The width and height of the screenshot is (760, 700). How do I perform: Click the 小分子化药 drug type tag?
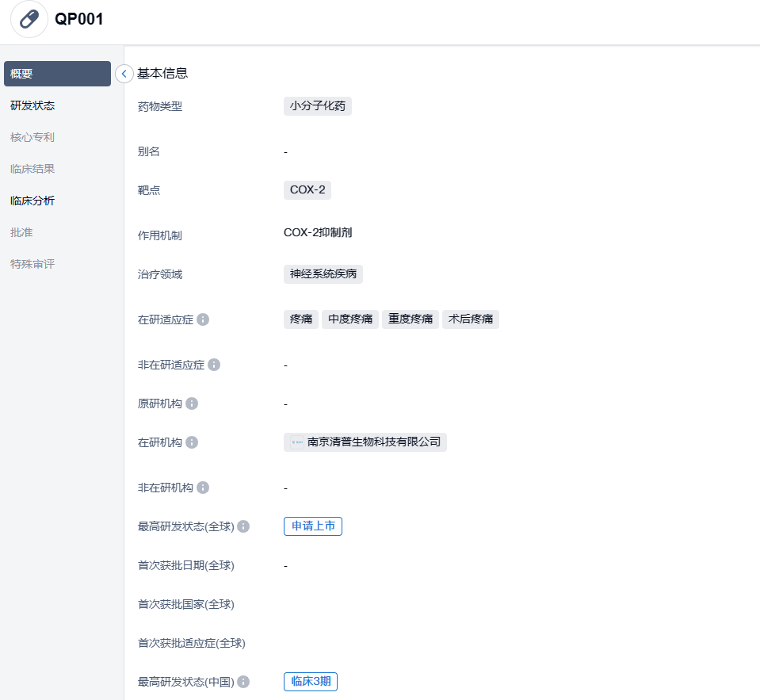318,106
